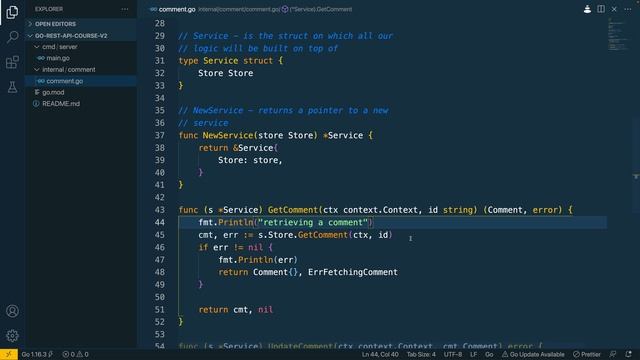
Task: Change Tab Size: 4 setting
Action: pos(421,354)
